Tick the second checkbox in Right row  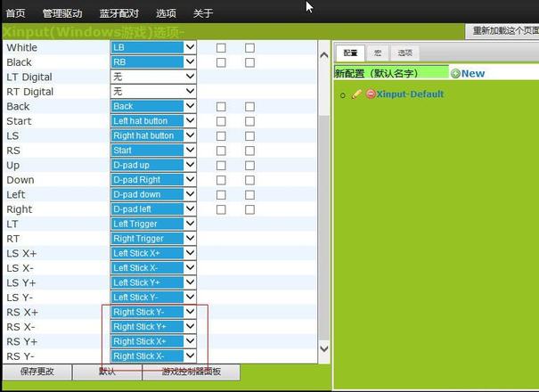tap(250, 209)
